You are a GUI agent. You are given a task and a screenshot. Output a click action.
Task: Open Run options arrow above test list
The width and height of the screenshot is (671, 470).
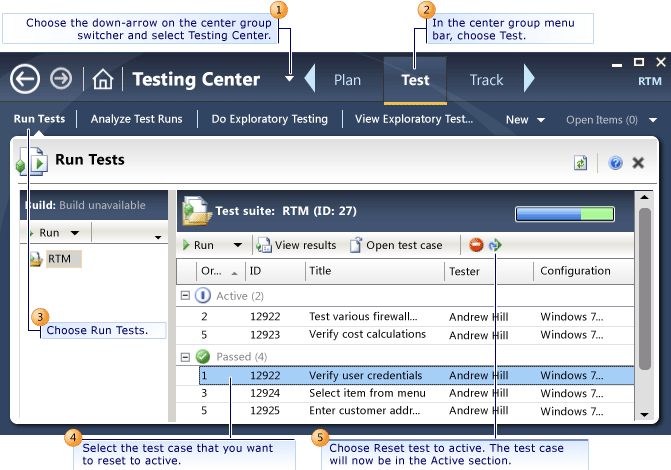238,245
